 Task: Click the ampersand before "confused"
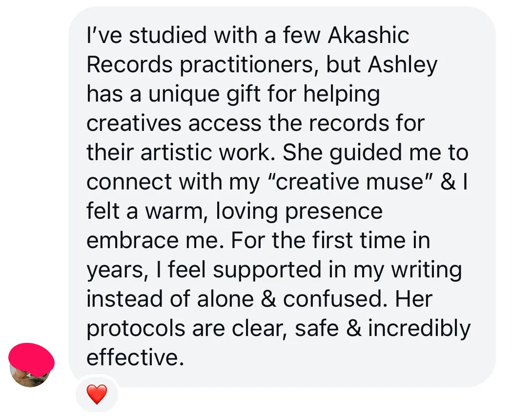pyautogui.click(x=269, y=299)
